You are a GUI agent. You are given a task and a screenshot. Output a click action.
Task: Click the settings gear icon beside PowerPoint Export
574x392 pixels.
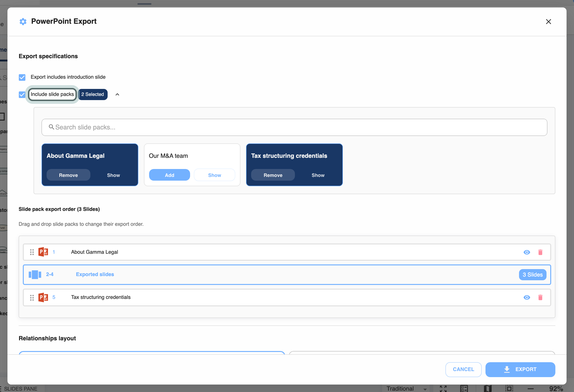click(x=23, y=21)
